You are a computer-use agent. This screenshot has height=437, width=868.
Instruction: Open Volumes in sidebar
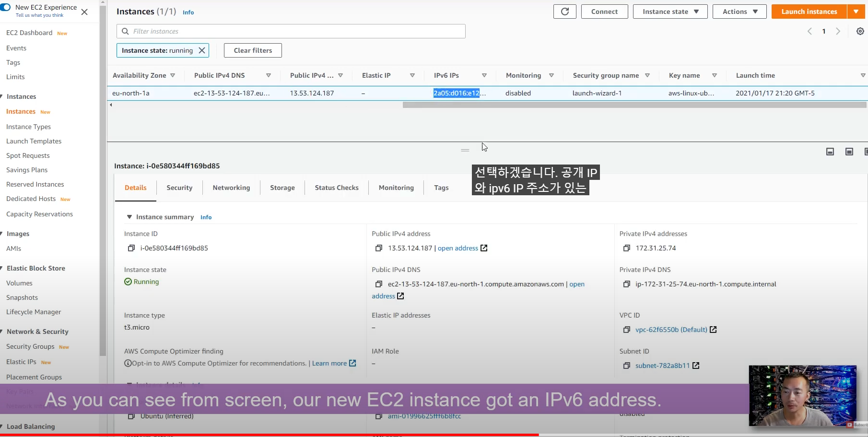[19, 283]
